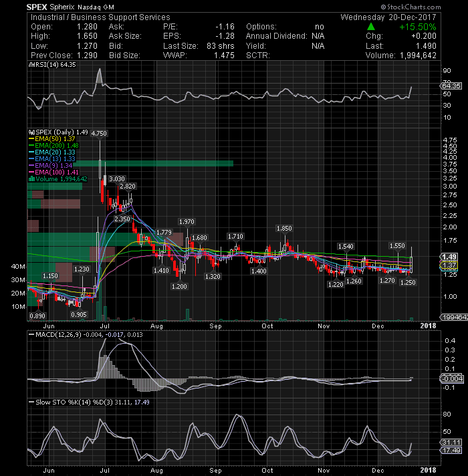Screen dimensions: 468x476
Task: Click the 1.550 price annotation
Action: (x=397, y=245)
